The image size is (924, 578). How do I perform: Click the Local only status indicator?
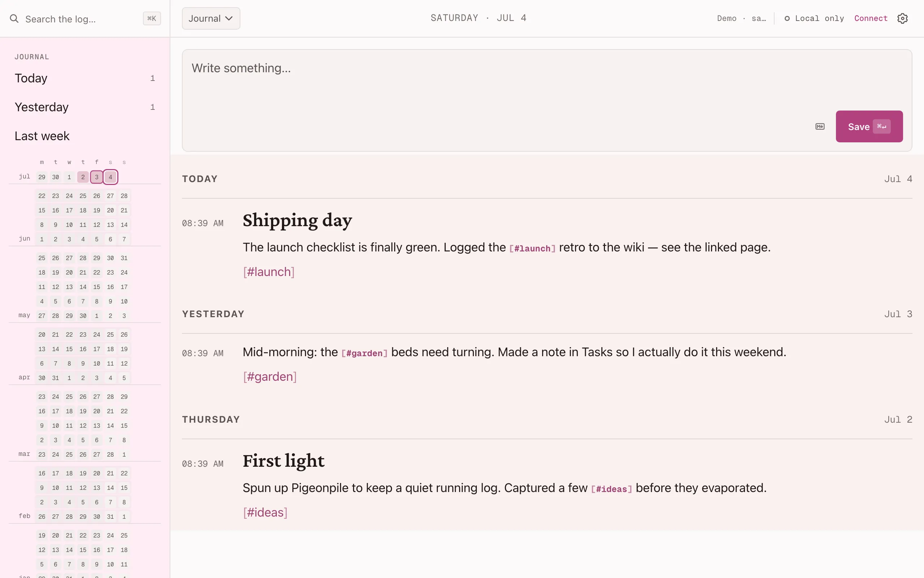pos(814,18)
